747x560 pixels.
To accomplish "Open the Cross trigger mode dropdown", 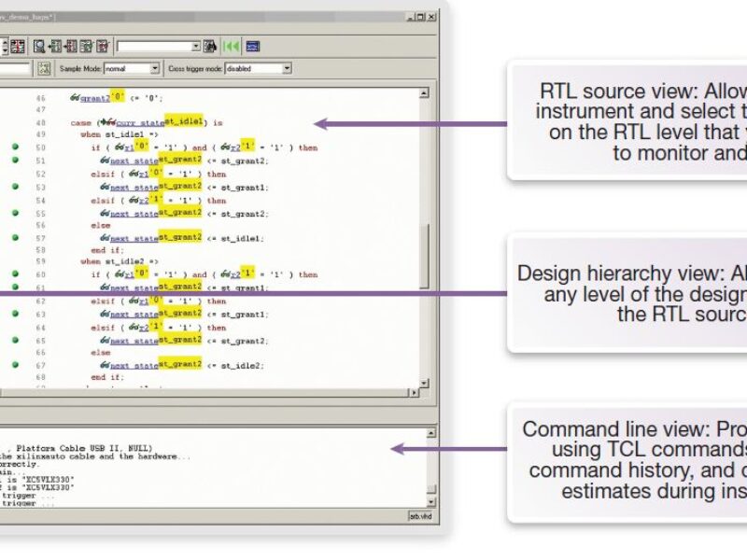I will click(x=287, y=67).
